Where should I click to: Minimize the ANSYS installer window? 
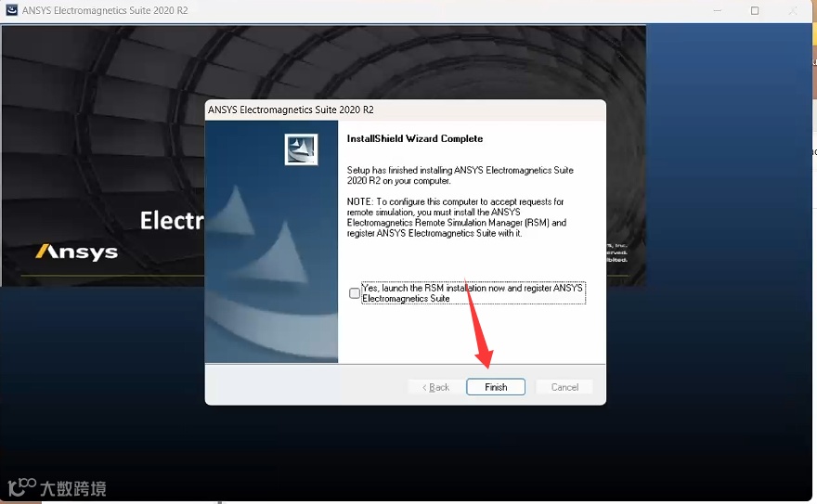click(x=717, y=10)
